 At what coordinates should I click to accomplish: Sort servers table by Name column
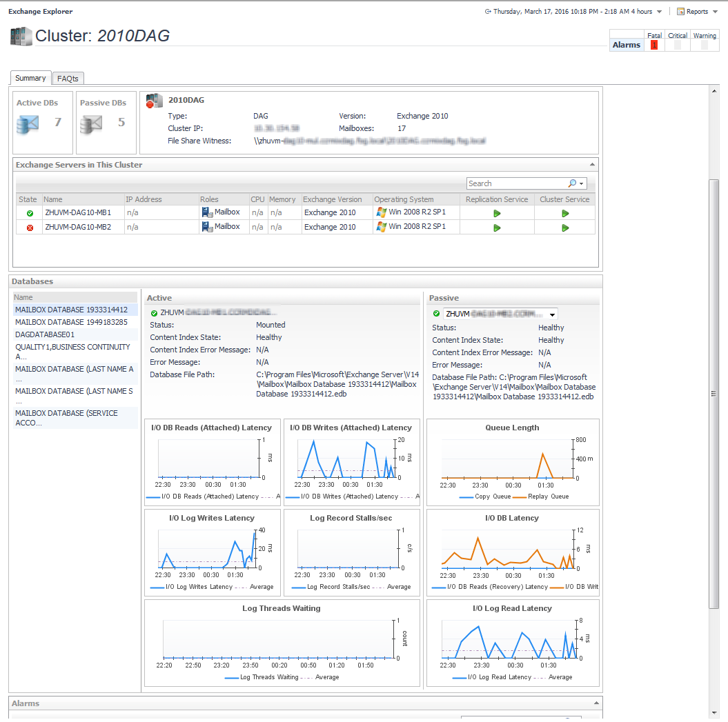click(83, 199)
